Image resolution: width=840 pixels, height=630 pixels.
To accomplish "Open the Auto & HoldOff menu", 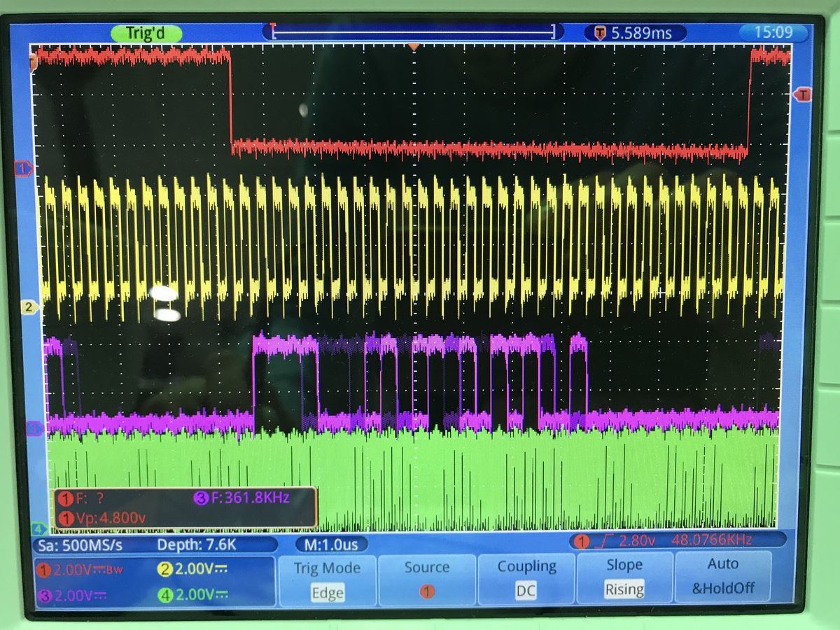I will [x=723, y=575].
